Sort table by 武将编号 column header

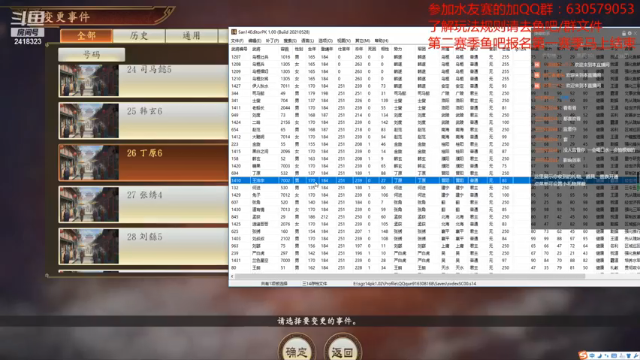pyautogui.click(x=240, y=49)
